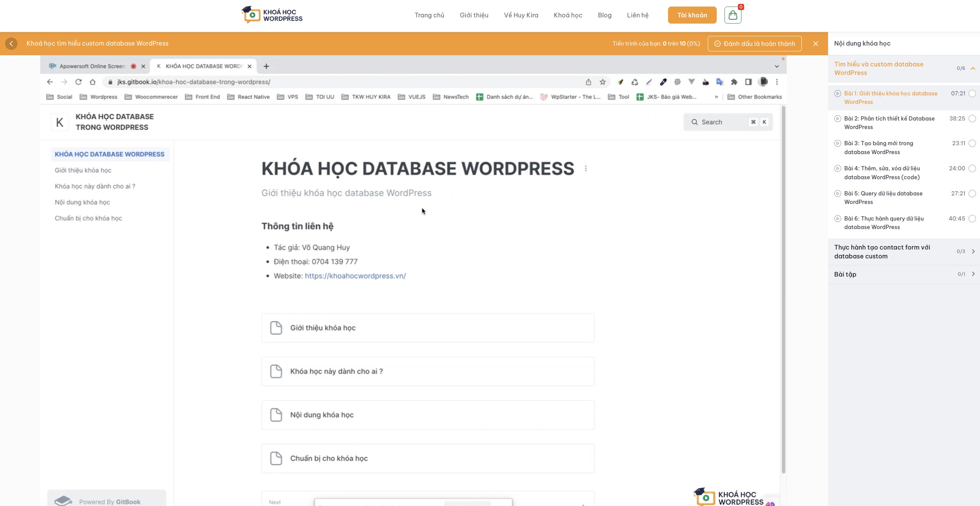
Task: Click Đánh dấu là hoàn thành button
Action: (755, 44)
